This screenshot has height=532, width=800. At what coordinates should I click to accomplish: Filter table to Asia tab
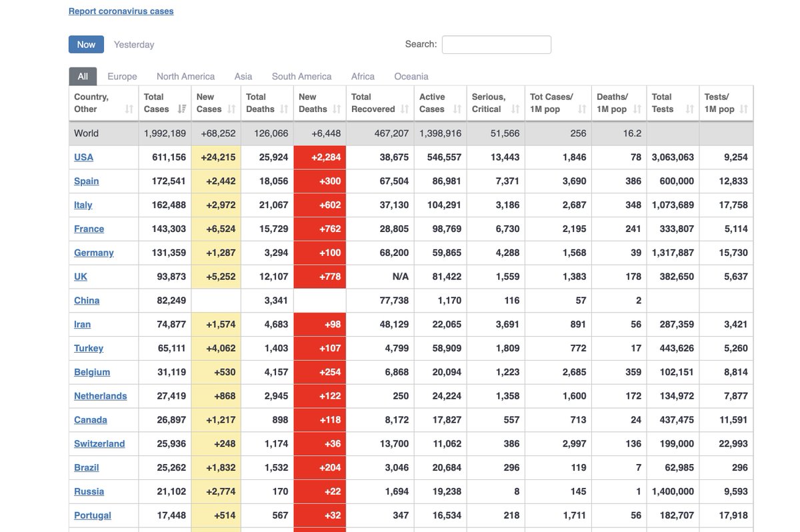point(243,76)
